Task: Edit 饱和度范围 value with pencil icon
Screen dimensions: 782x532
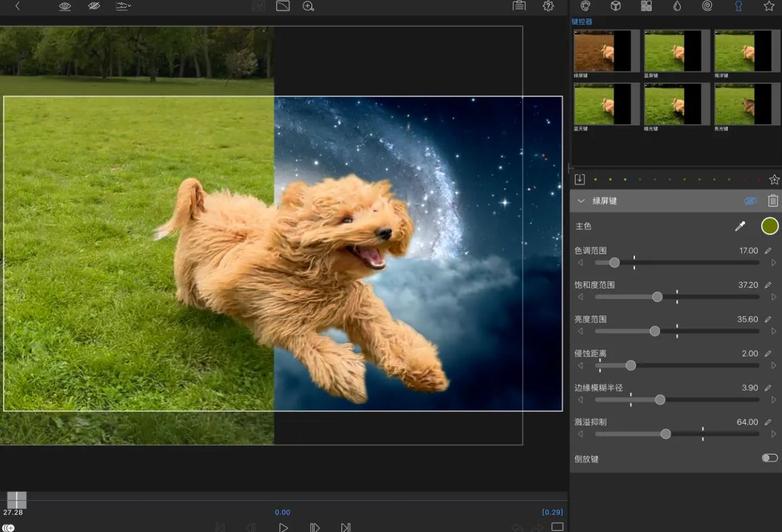Action: pos(768,285)
